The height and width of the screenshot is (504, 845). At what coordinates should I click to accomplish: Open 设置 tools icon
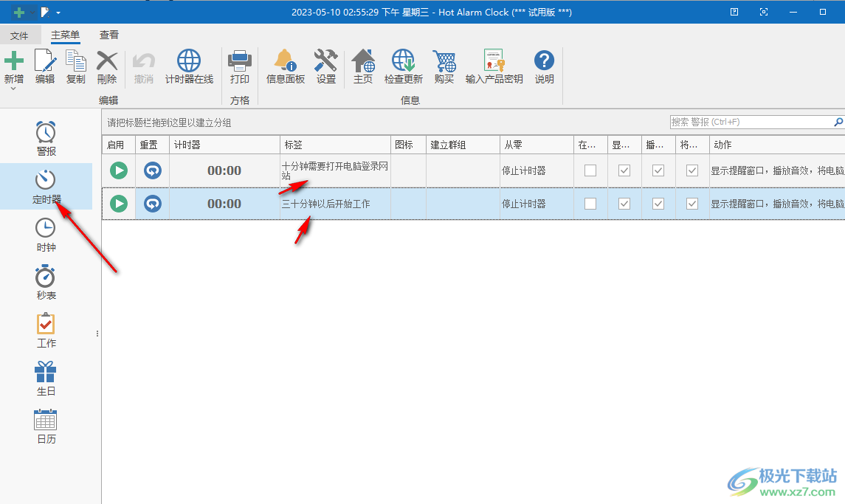coord(326,61)
